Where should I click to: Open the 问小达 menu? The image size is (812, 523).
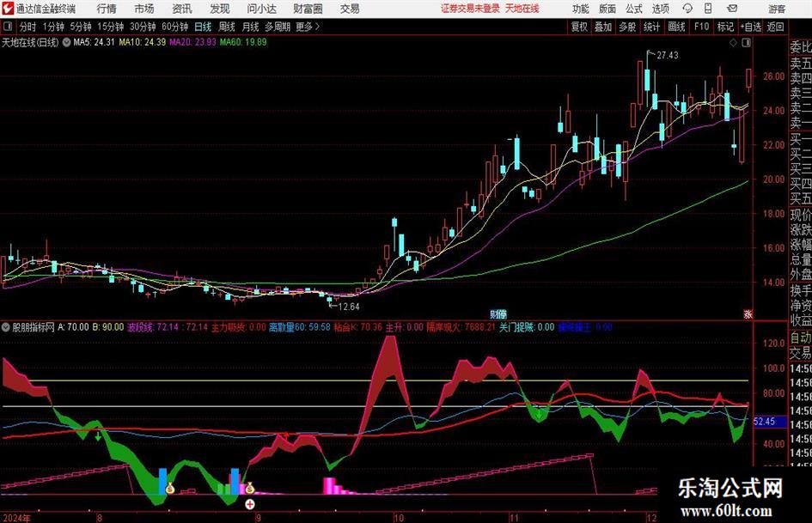coord(261,9)
